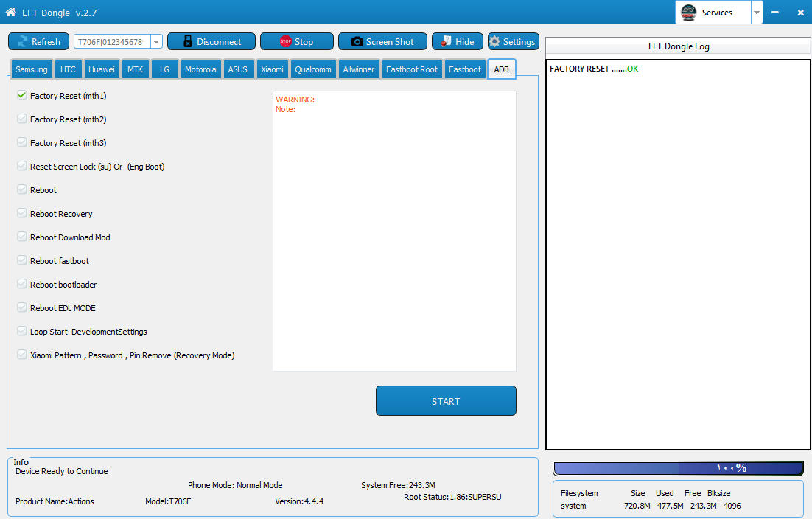Image resolution: width=812 pixels, height=519 pixels.
Task: Click the EFT Dongle Log output area
Action: point(679,255)
